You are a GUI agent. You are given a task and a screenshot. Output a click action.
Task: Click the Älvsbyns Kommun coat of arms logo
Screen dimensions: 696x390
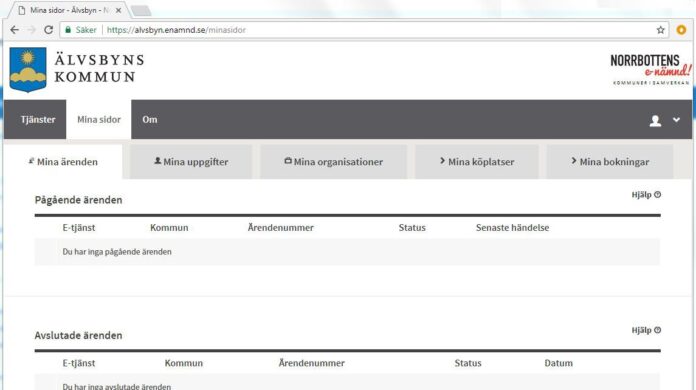pos(28,70)
